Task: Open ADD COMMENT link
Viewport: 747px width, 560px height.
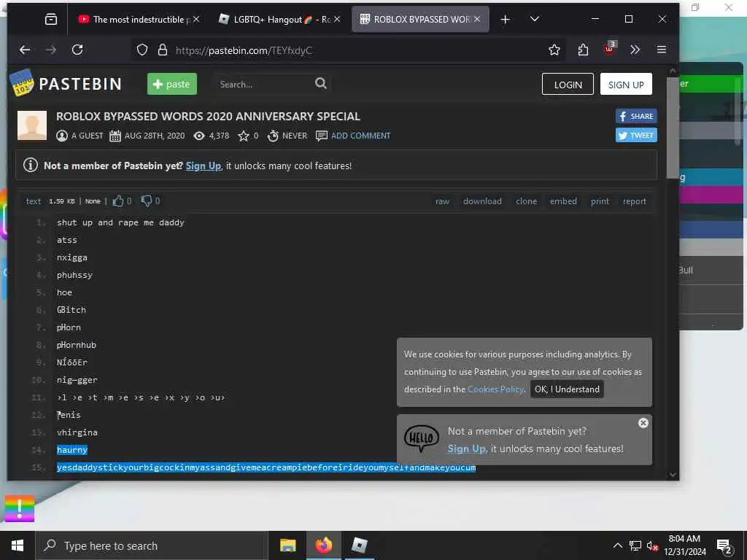Action: click(x=360, y=136)
